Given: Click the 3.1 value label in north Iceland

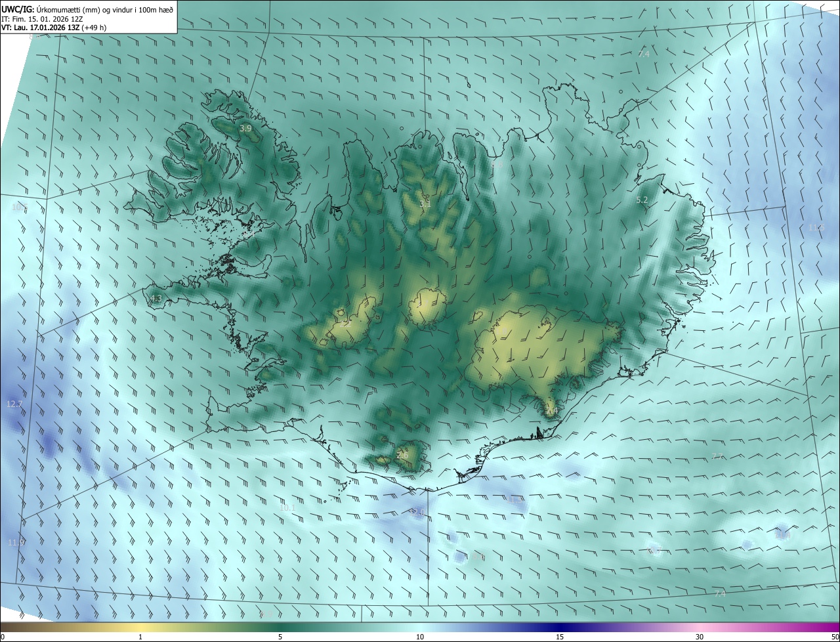Looking at the screenshot, I should (x=425, y=204).
